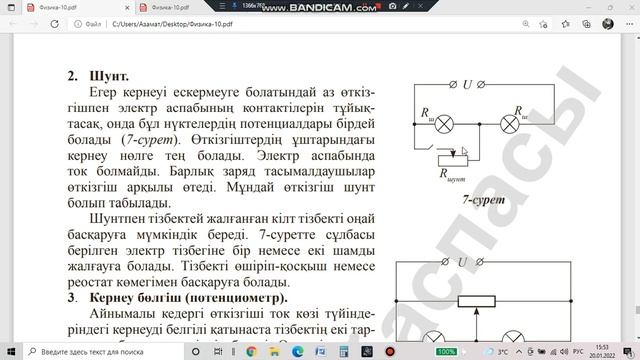This screenshot has width=640, height=360.
Task: Click the file info icon before Файл
Action: [x=78, y=24]
